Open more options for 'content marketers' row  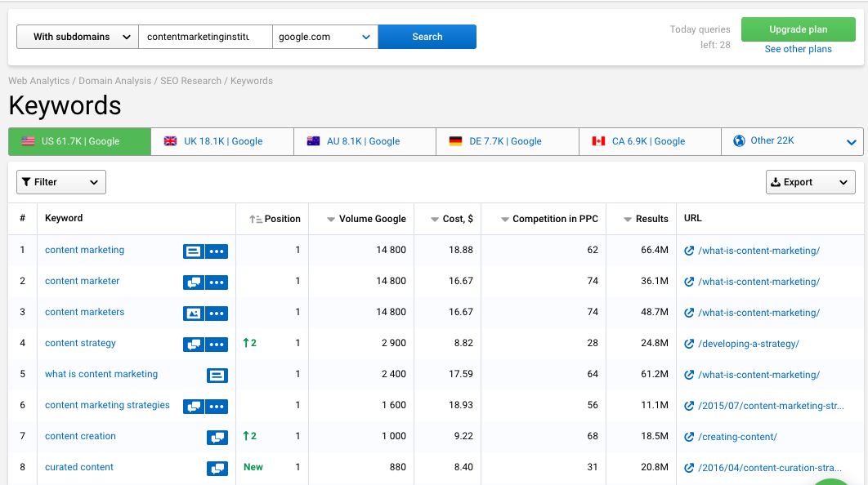point(217,314)
